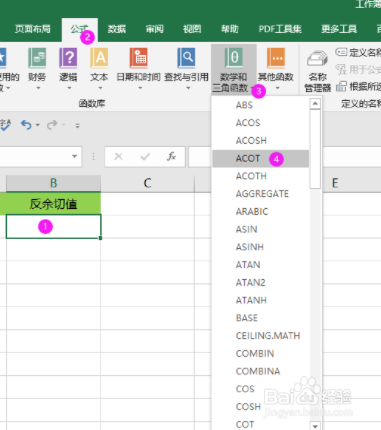Screen dimensions: 381x430
Task: Select COSH from the function list
Action: (261, 406)
